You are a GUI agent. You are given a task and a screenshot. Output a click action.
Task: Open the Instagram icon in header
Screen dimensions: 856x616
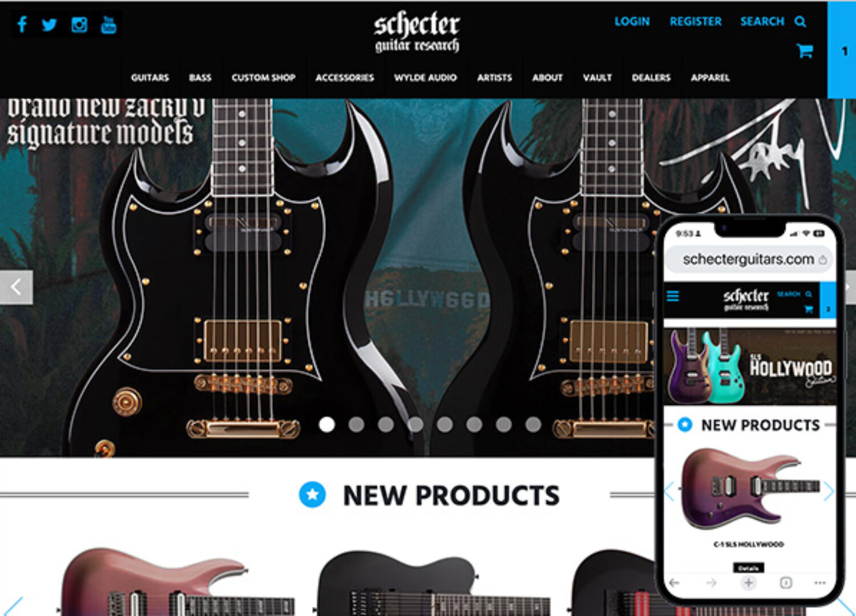pos(79,25)
